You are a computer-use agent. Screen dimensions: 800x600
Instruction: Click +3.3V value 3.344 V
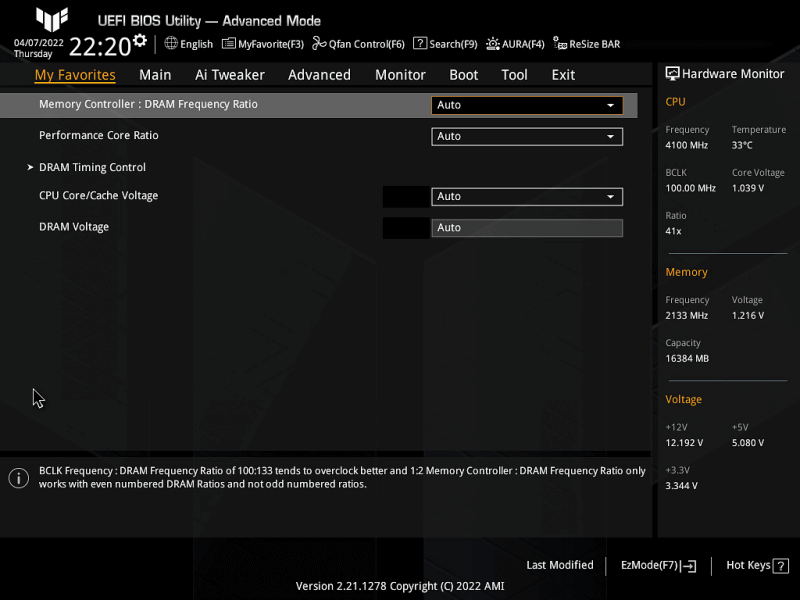click(x=682, y=486)
